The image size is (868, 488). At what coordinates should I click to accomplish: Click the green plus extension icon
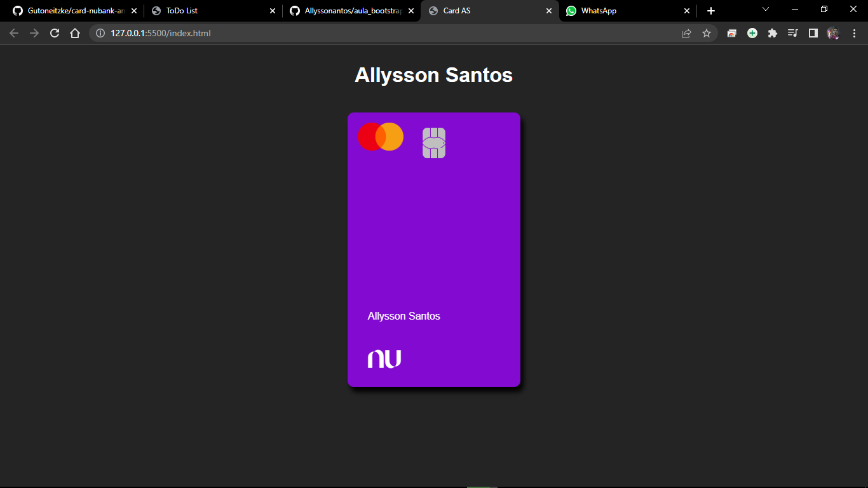pos(752,33)
